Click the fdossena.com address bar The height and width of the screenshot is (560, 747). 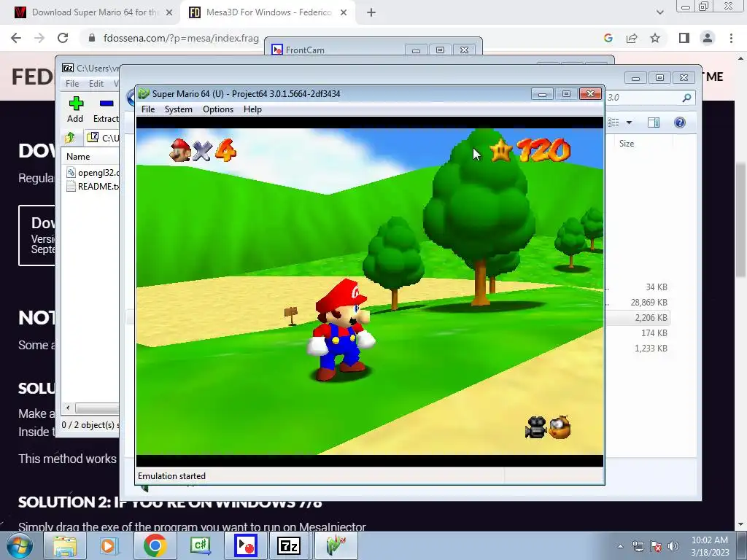click(181, 38)
